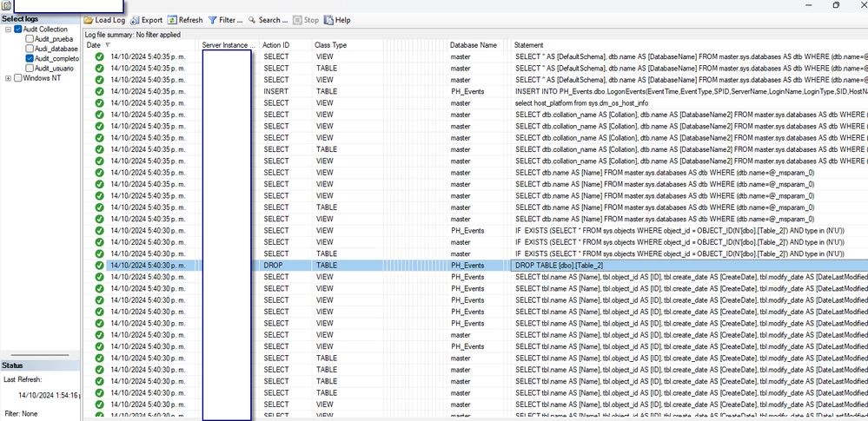Viewport: 868px width, 421px height.
Task: Enable the Audit_usuario log checkbox
Action: pyautogui.click(x=30, y=68)
